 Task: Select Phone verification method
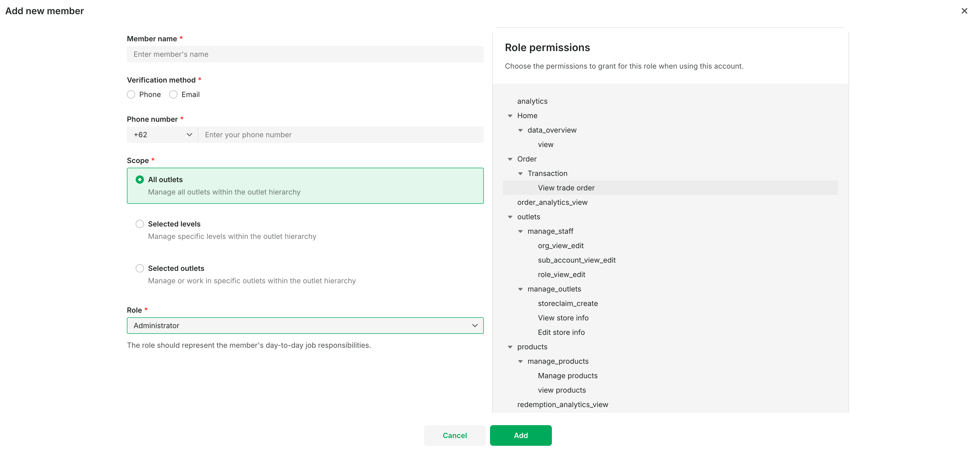click(x=131, y=94)
